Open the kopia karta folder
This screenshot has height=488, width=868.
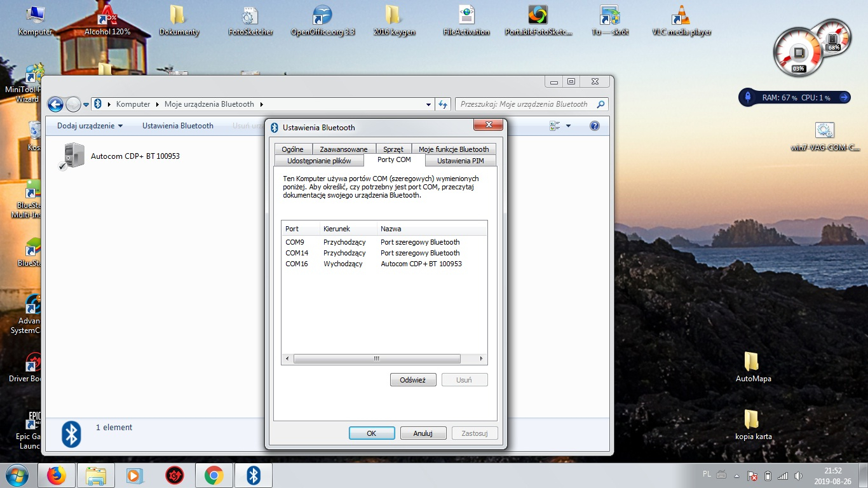(753, 425)
